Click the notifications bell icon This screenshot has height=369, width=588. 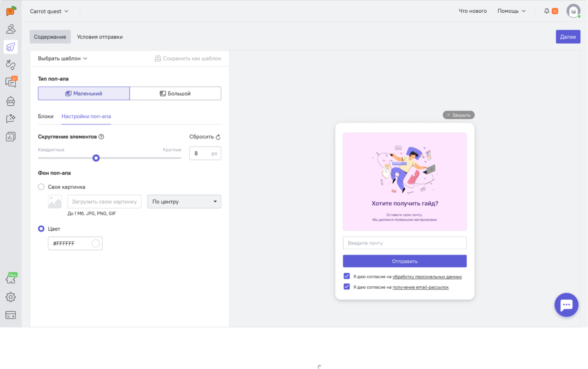pyautogui.click(x=547, y=11)
